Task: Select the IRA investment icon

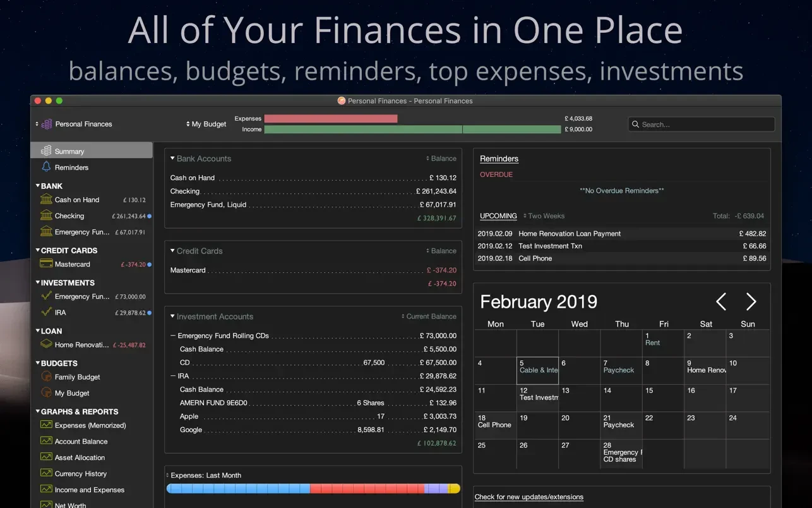Action: pos(46,313)
